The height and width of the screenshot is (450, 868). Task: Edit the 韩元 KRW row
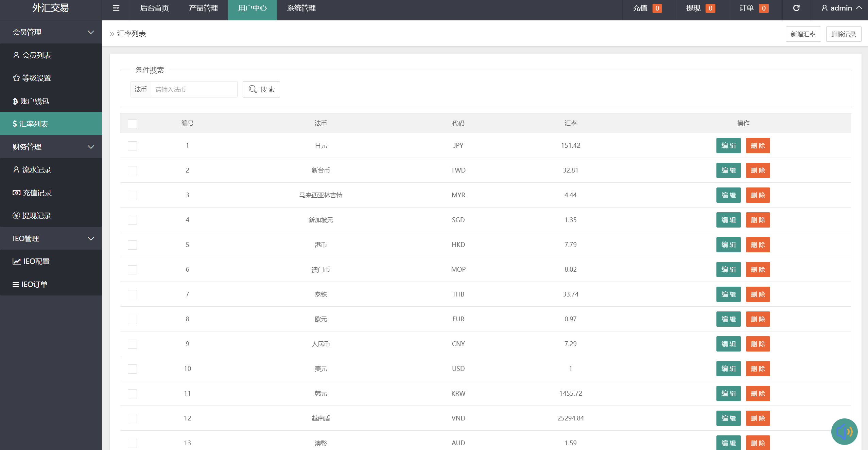click(728, 394)
